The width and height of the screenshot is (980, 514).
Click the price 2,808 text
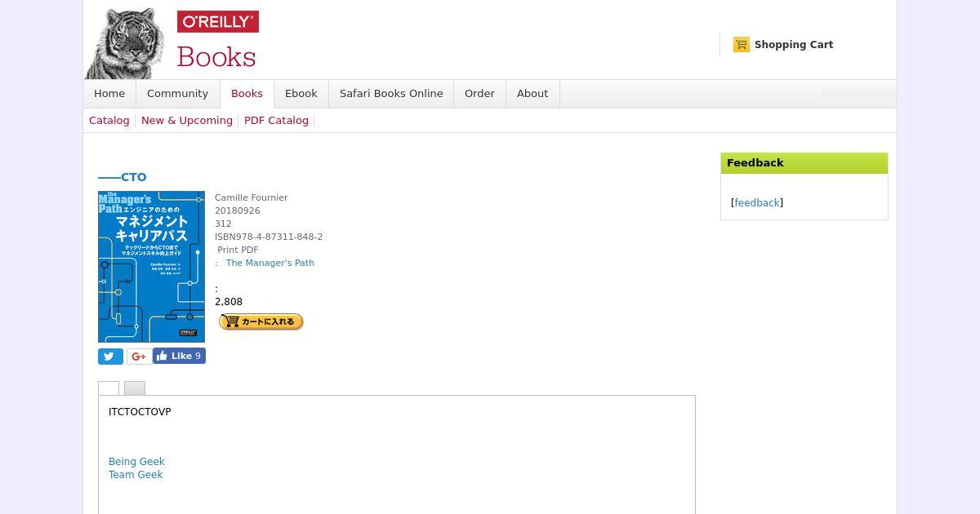tap(229, 302)
